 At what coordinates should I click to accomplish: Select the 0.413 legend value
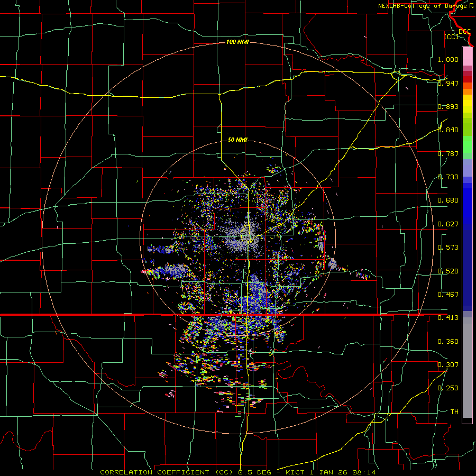pos(448,318)
